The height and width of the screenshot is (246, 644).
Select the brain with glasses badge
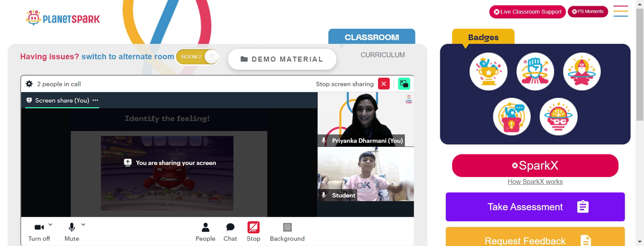click(x=558, y=117)
